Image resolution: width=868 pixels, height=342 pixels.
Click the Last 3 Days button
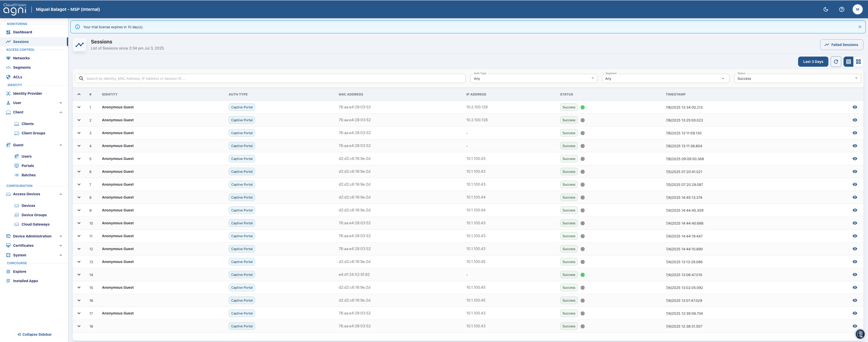click(813, 62)
